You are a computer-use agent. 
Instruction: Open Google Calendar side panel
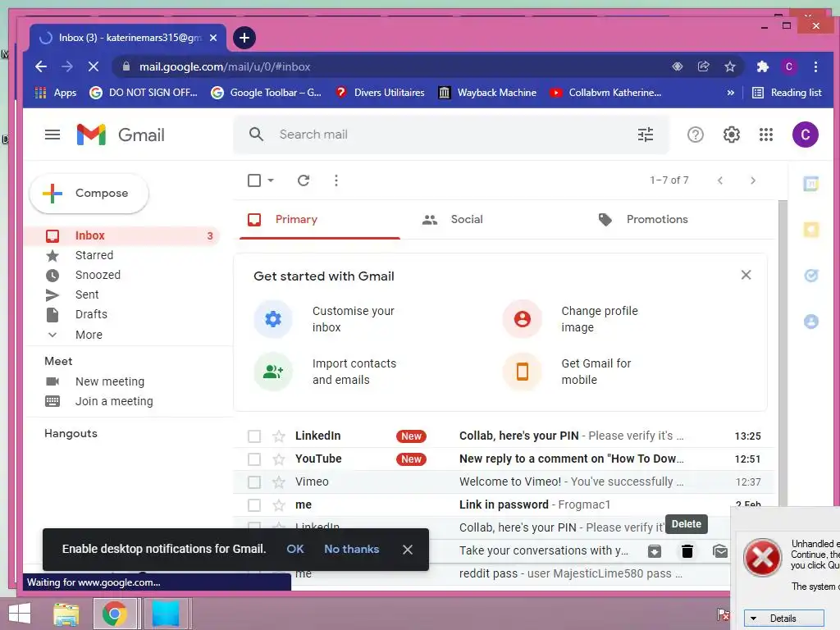(x=811, y=185)
